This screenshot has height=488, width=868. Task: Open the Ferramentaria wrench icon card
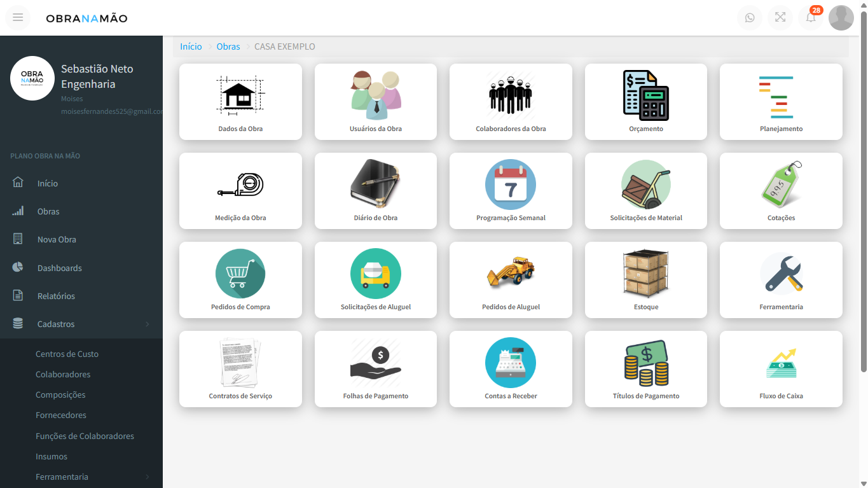[781, 280]
